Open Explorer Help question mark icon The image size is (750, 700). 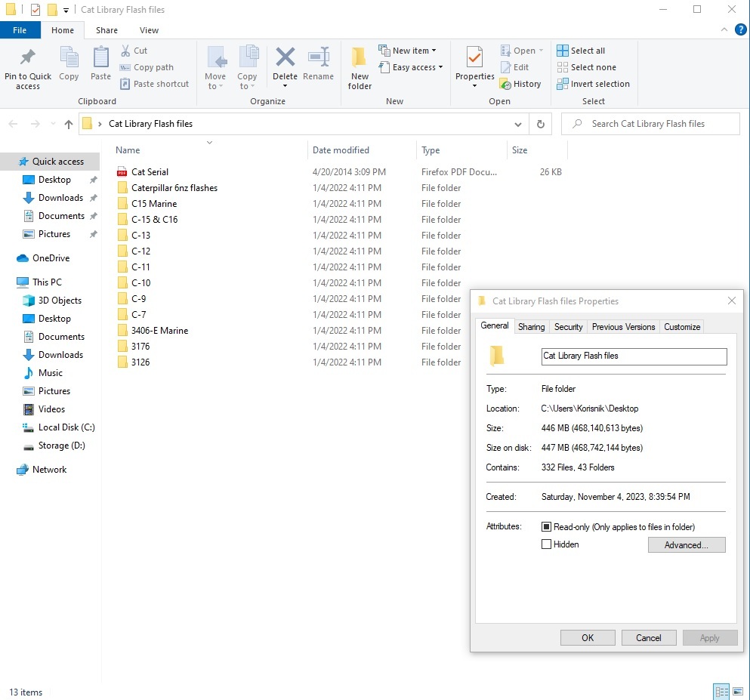[x=740, y=29]
